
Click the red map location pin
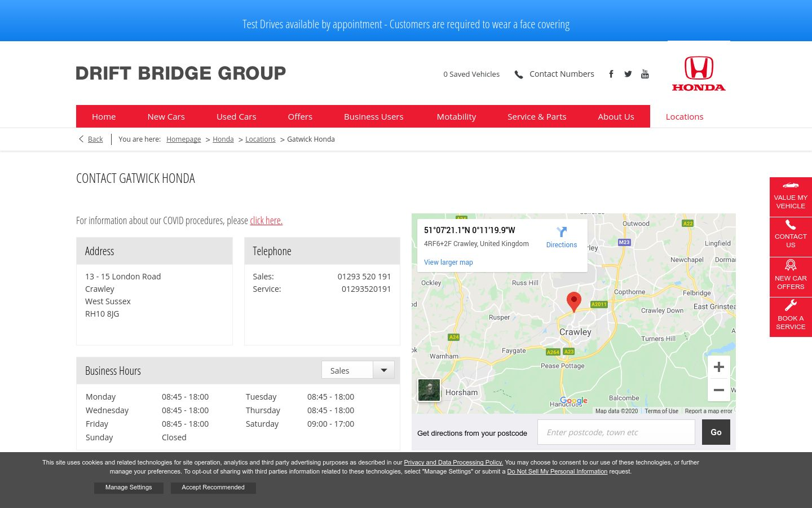click(x=573, y=302)
